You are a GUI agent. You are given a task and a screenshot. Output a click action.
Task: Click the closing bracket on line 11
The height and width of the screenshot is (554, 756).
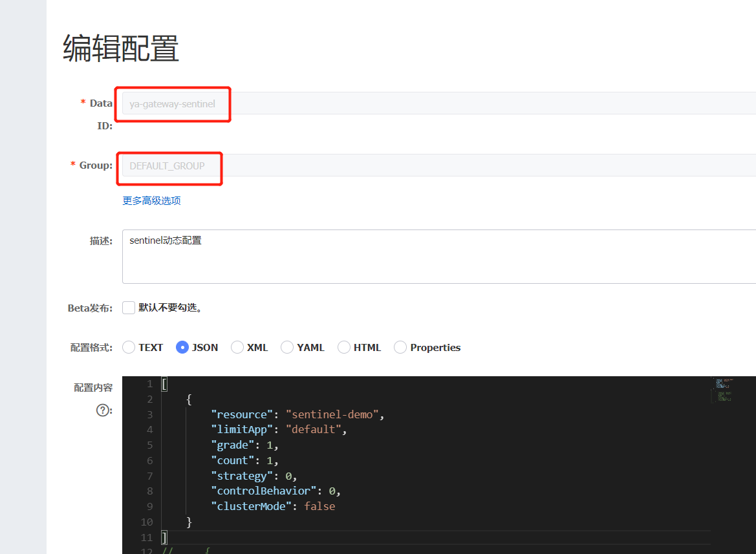coord(165,537)
